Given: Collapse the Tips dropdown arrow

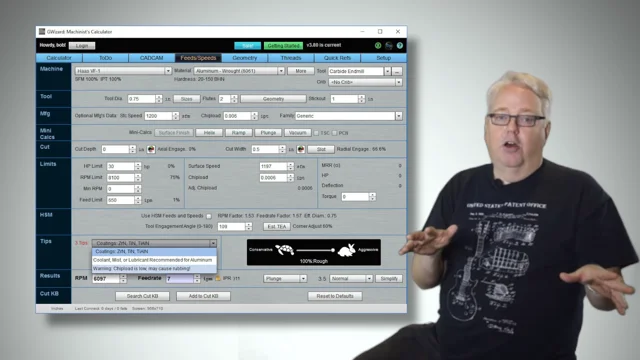Looking at the screenshot, I should point(213,243).
